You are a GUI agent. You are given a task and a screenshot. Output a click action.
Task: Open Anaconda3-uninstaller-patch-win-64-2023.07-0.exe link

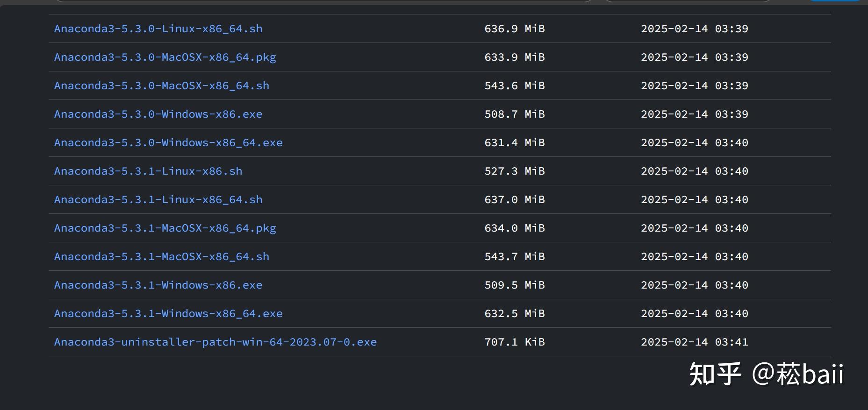[x=215, y=342]
